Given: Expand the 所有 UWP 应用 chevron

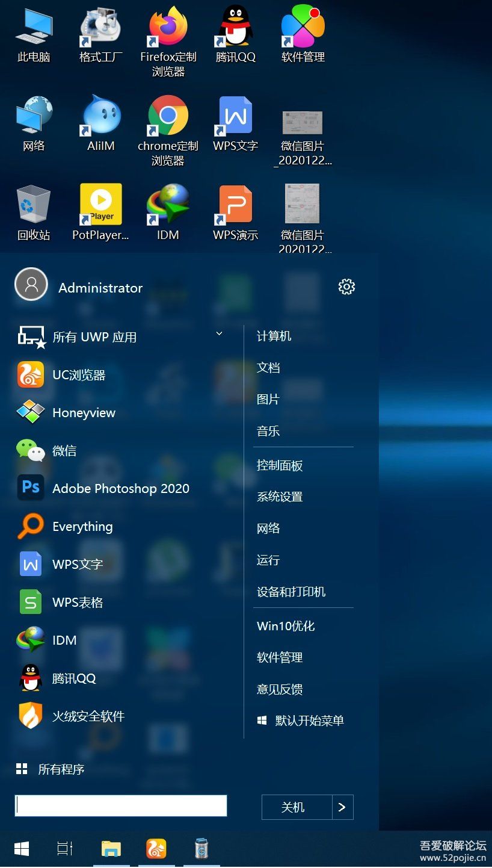Looking at the screenshot, I should [220, 333].
